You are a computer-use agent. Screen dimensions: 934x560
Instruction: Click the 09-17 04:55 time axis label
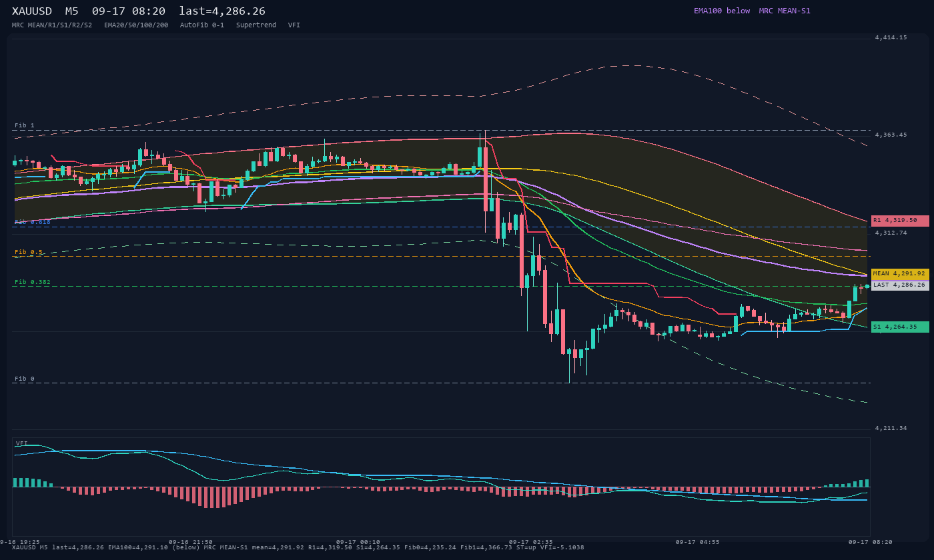[x=698, y=542]
